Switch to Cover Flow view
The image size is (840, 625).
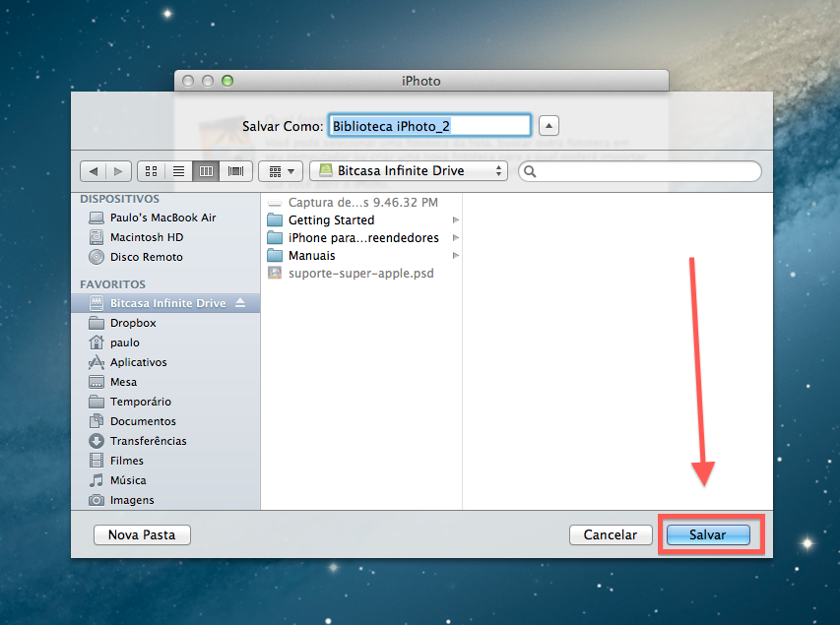(x=235, y=171)
